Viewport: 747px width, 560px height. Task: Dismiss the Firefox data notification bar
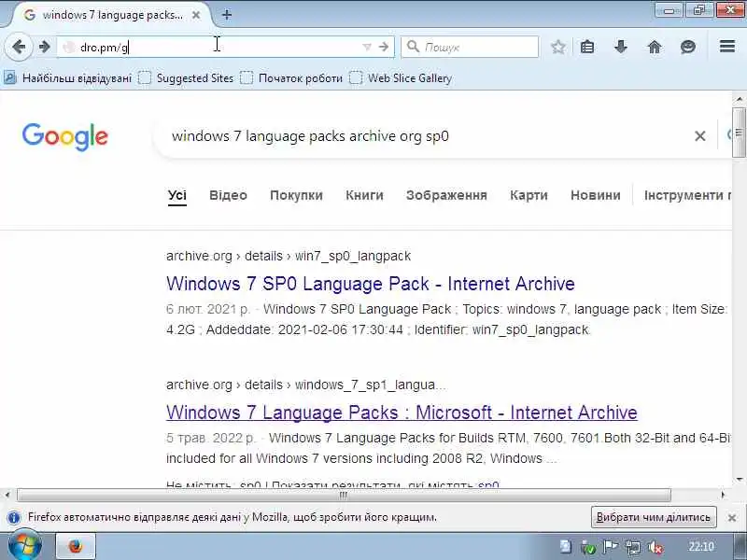point(732,518)
